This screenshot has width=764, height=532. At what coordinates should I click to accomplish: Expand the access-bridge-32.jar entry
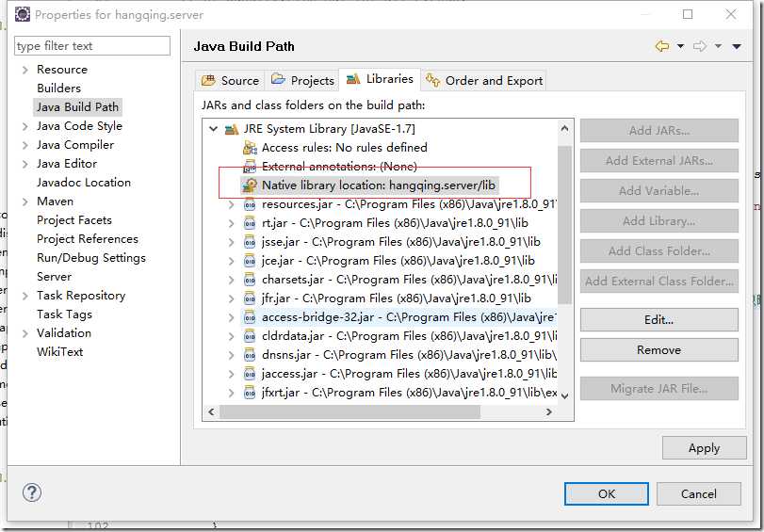click(232, 317)
